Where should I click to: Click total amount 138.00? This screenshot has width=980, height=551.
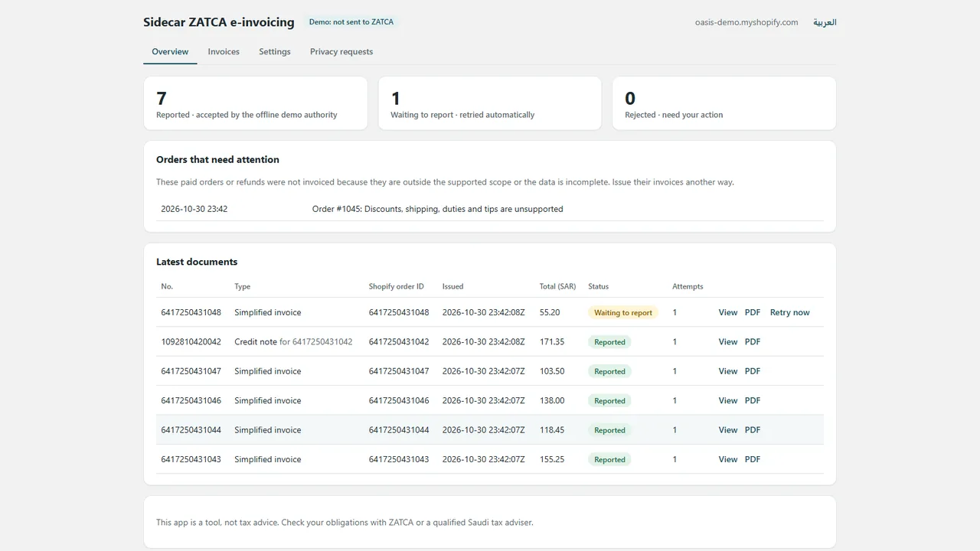(x=552, y=400)
